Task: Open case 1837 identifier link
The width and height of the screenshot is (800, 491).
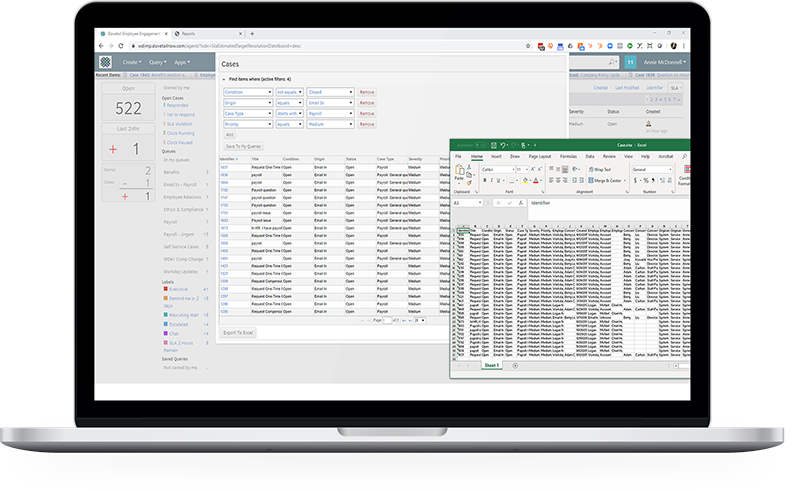Action: click(x=224, y=167)
